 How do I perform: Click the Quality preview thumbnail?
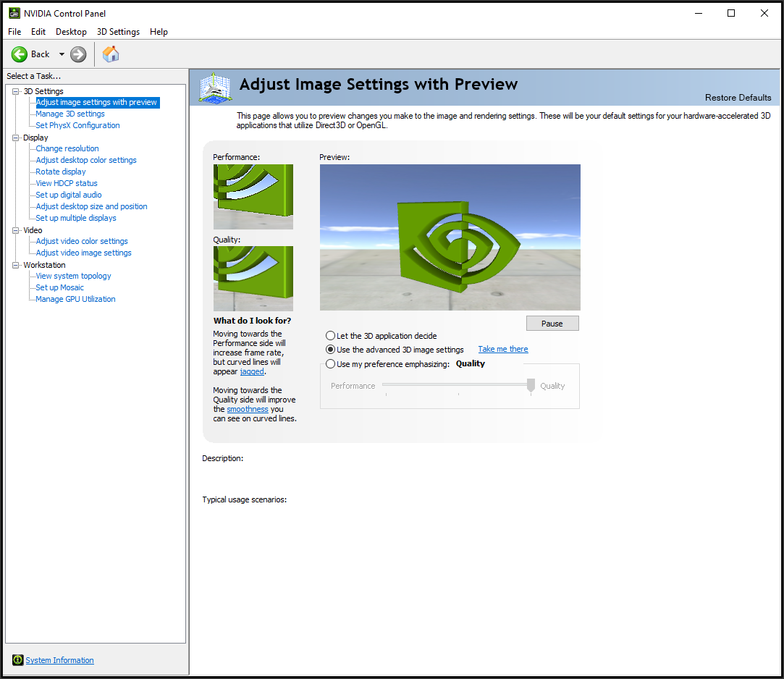click(x=253, y=278)
